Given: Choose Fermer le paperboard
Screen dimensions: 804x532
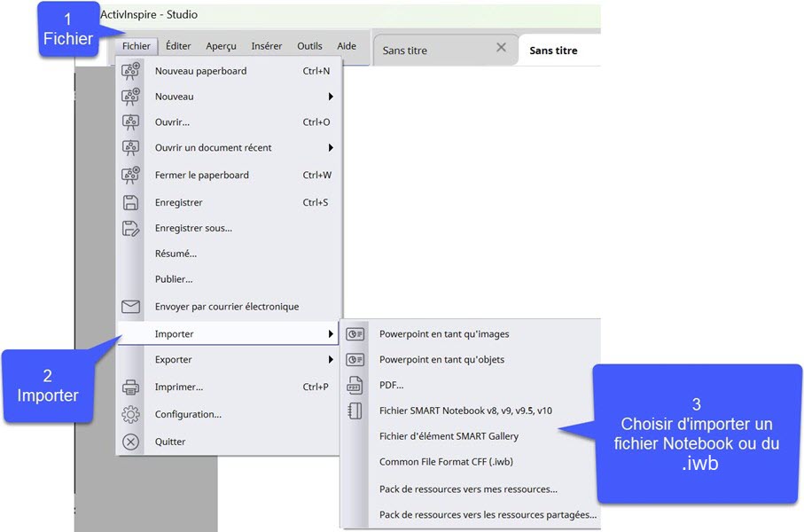Looking at the screenshot, I should [229, 175].
